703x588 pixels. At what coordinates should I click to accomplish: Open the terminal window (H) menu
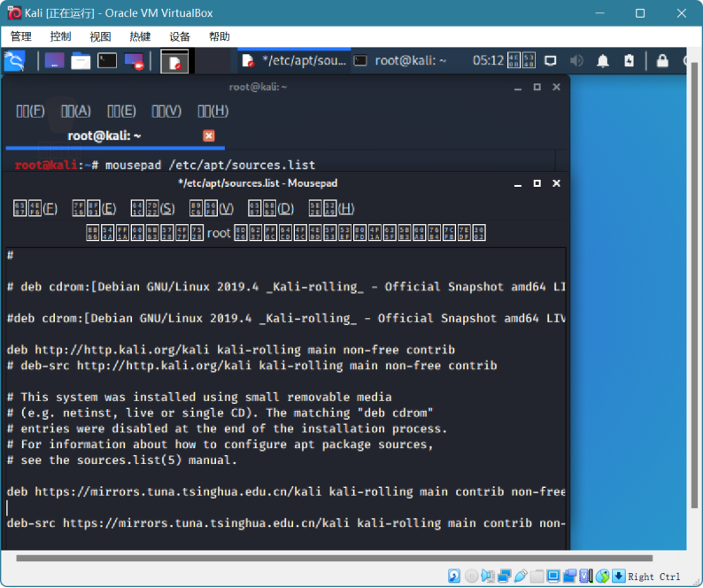[x=213, y=111]
